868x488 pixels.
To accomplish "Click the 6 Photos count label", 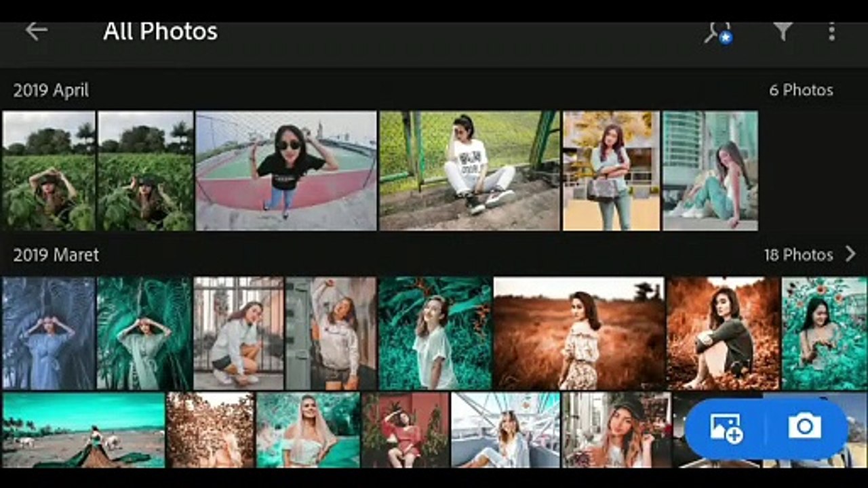I will [x=801, y=90].
